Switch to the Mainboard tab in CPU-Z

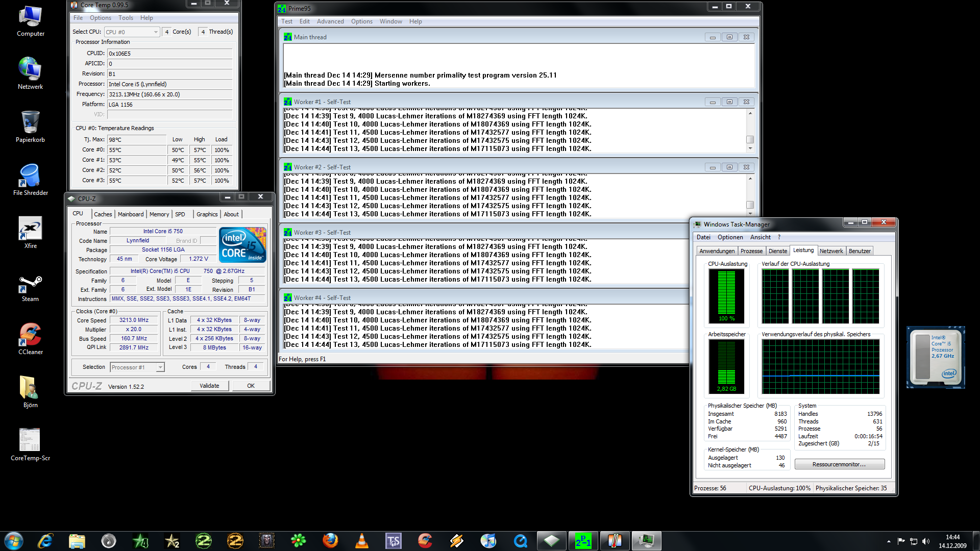131,214
